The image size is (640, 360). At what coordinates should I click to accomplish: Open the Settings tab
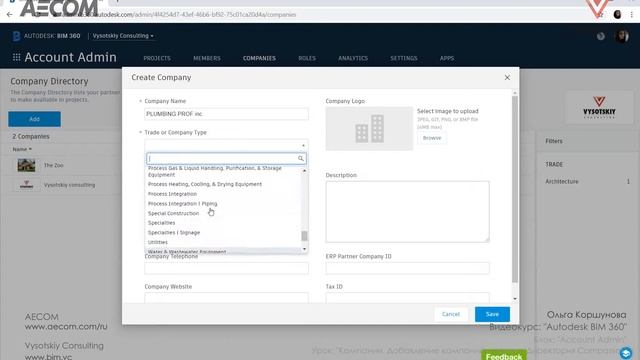tap(404, 58)
